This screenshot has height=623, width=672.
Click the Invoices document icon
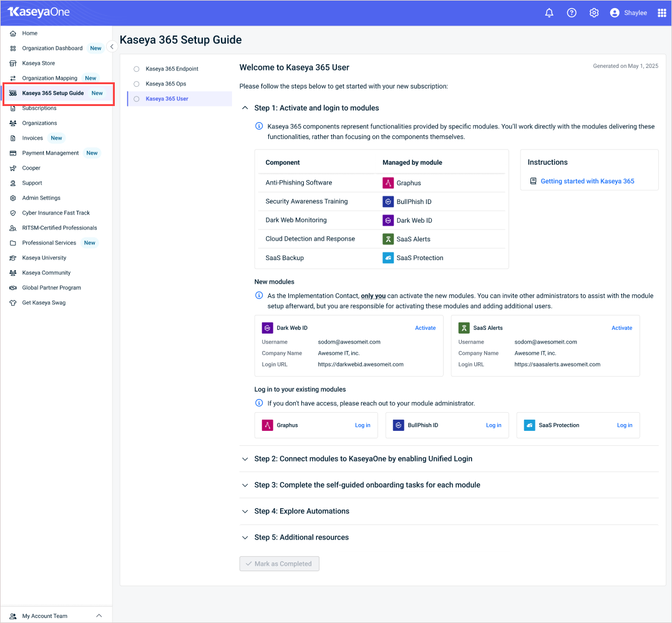pyautogui.click(x=13, y=138)
